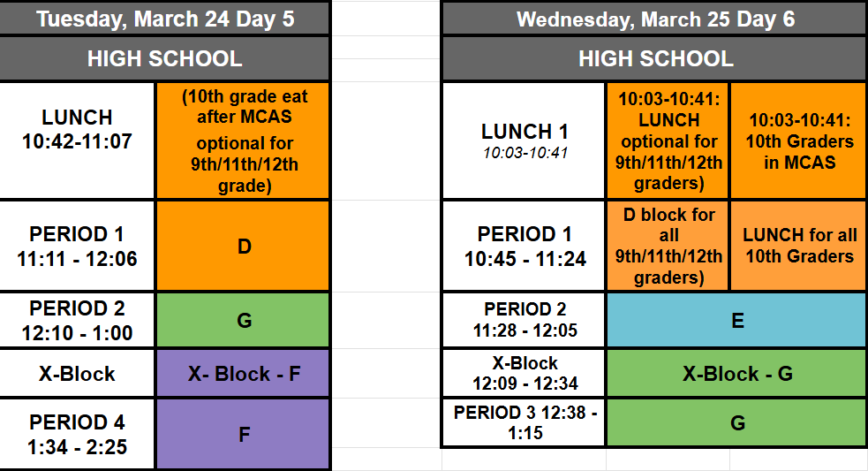Click the 'LUNCH for all 10th Graders' cell
The height and width of the screenshot is (471, 868).
799,246
